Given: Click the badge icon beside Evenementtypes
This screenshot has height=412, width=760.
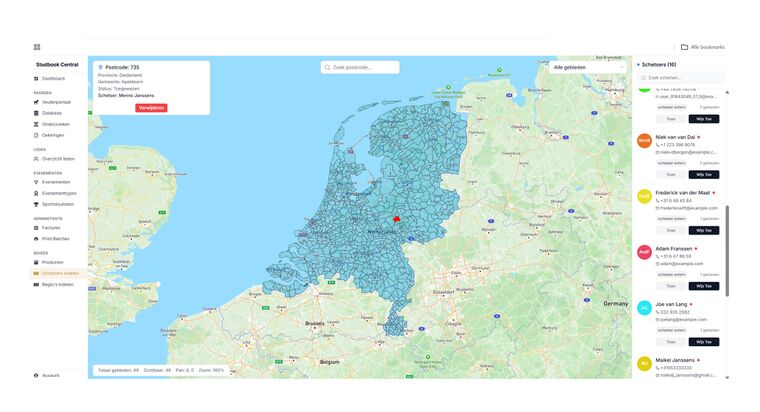Looking at the screenshot, I should [x=36, y=193].
